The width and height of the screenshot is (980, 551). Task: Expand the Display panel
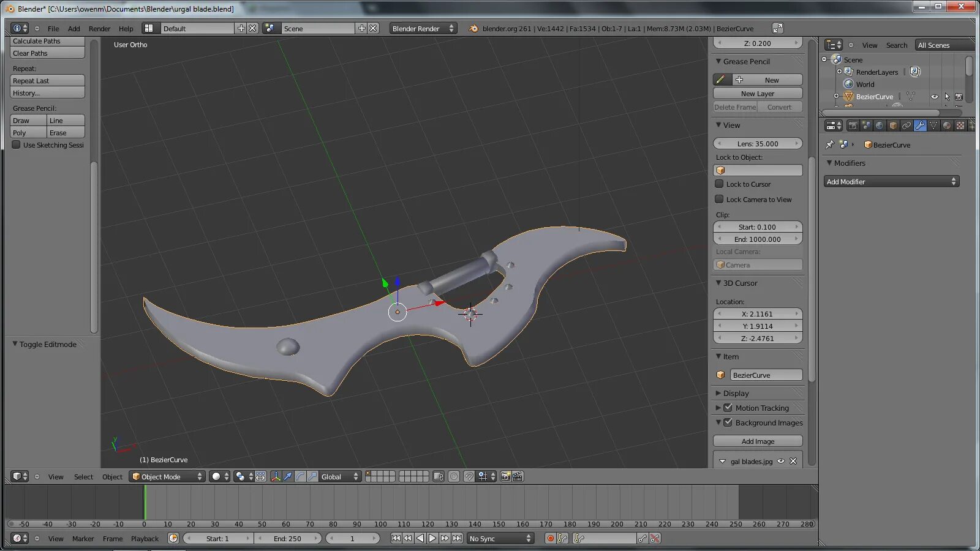(x=718, y=393)
